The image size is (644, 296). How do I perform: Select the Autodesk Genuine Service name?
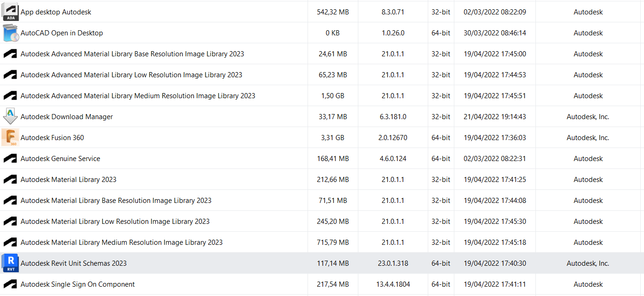pos(61,159)
